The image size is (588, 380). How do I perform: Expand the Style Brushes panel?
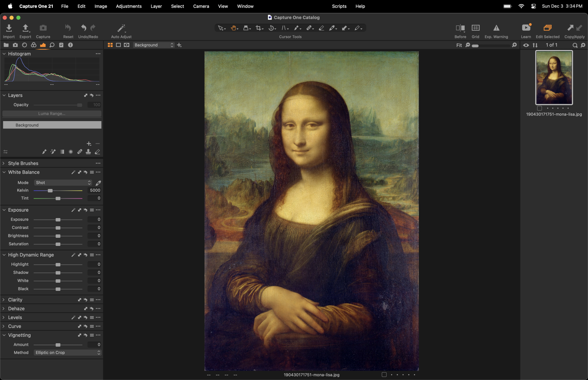pyautogui.click(x=4, y=163)
